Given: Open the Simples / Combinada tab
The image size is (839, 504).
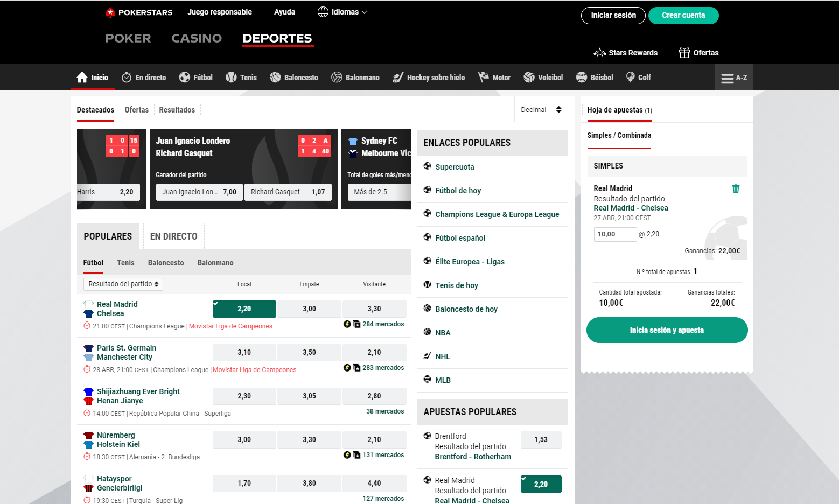Looking at the screenshot, I should point(619,136).
